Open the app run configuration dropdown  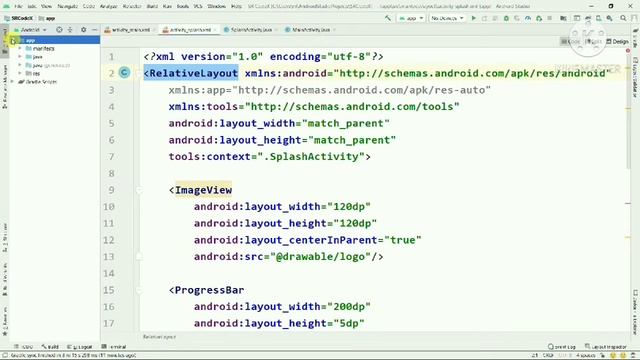(x=411, y=18)
